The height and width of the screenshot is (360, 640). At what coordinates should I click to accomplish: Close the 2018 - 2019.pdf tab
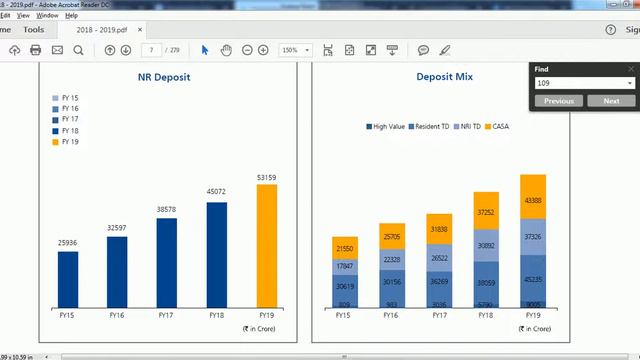140,30
